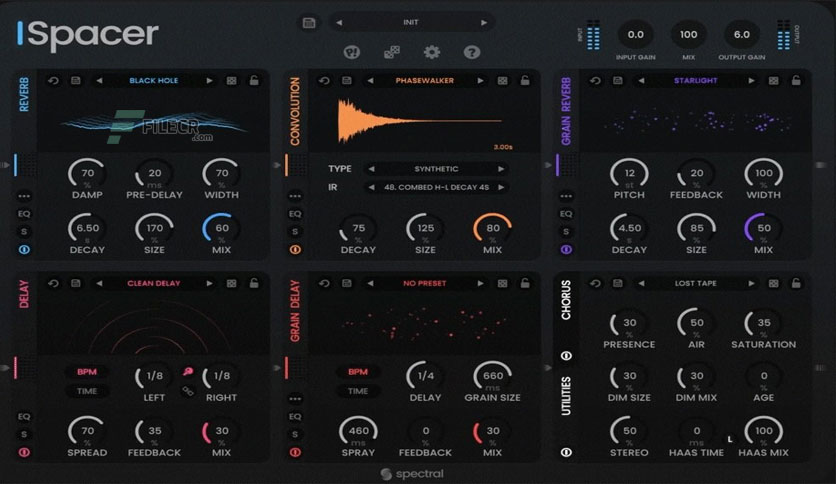836x484 pixels.
Task: Reset the Grain Delay module undo icon
Action: coord(324,284)
